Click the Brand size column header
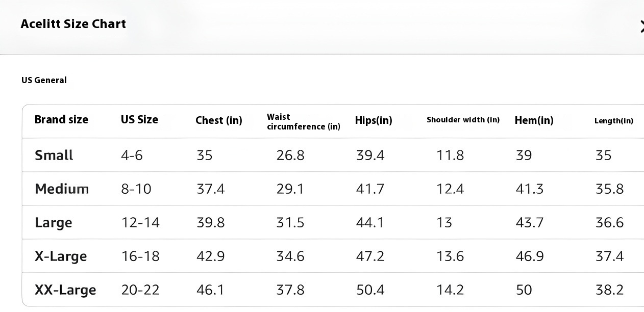The image size is (644, 312). tap(61, 120)
